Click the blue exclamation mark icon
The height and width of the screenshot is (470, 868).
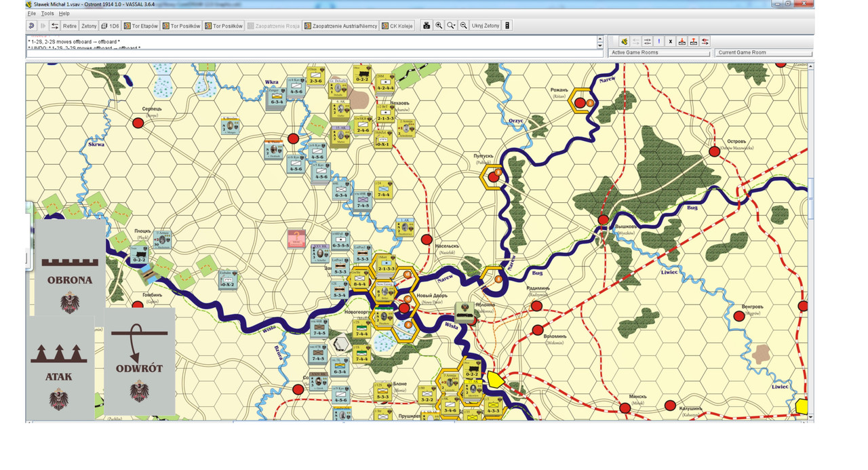coord(658,41)
